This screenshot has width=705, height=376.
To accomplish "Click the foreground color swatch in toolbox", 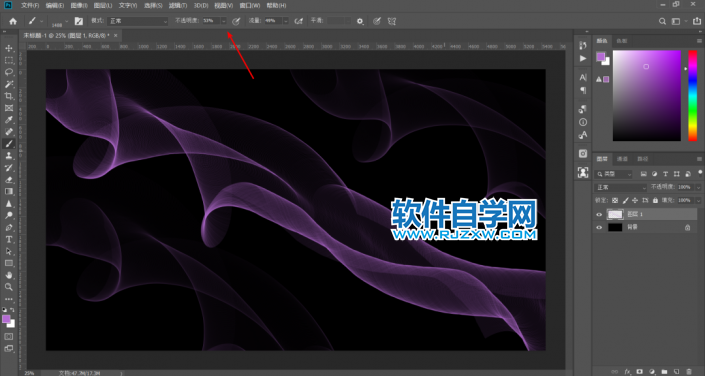I will tap(6, 319).
